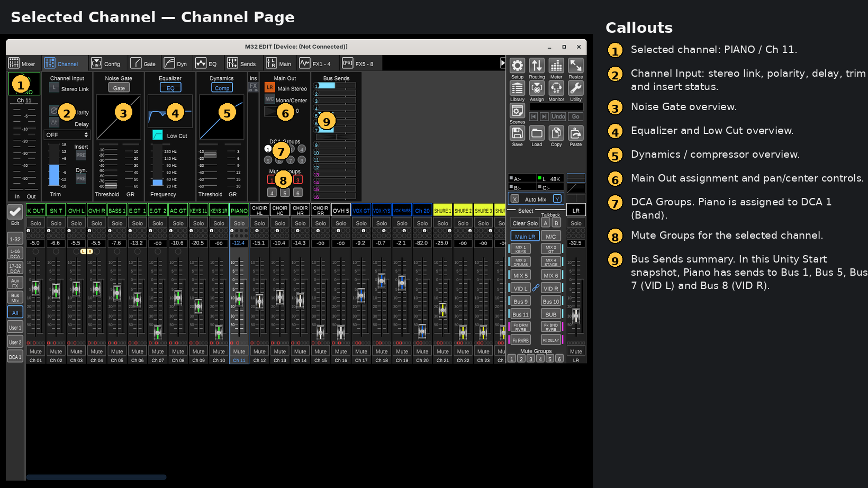Screen dimensions: 868x488
Task: Click the Clear Solo button
Action: click(x=525, y=223)
